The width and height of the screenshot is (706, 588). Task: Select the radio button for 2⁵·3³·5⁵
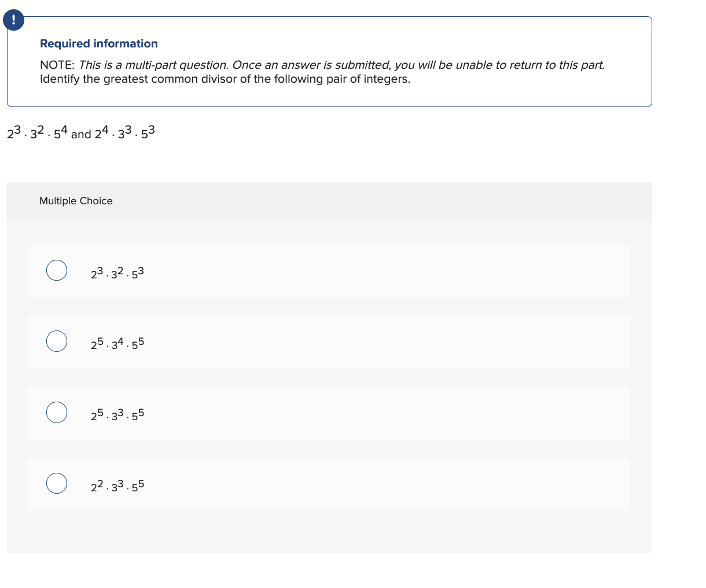[x=56, y=412]
